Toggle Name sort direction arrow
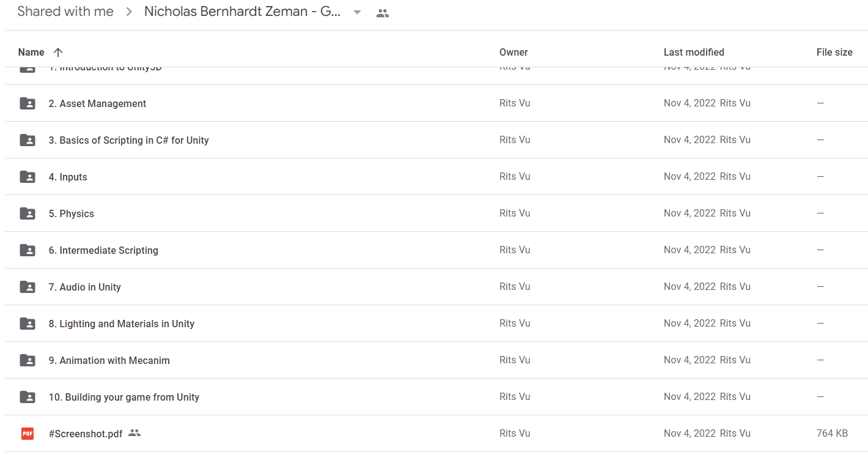 coord(58,53)
